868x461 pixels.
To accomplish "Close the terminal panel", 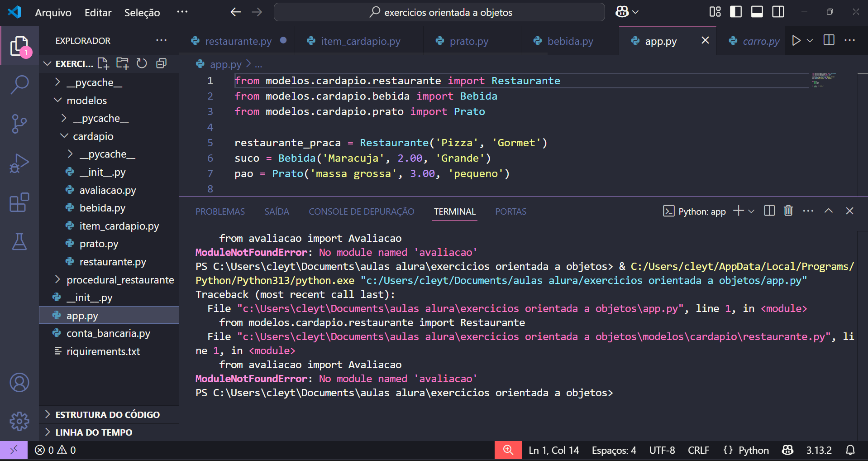I will (849, 211).
